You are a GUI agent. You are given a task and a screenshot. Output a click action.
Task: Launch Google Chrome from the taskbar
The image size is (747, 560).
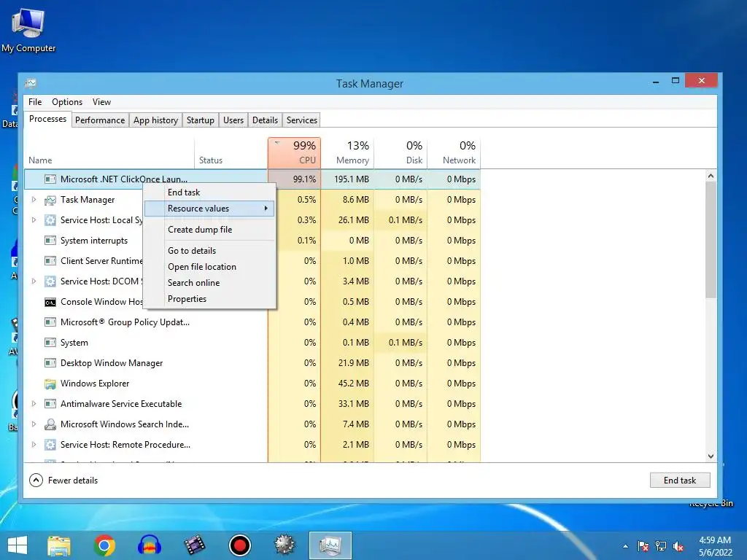click(x=104, y=545)
